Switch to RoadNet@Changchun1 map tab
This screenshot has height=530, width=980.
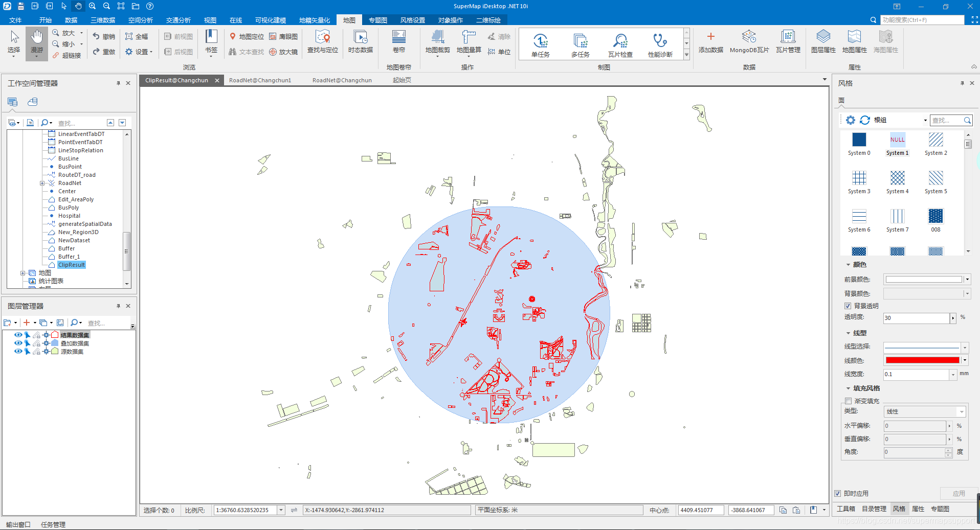(x=260, y=80)
